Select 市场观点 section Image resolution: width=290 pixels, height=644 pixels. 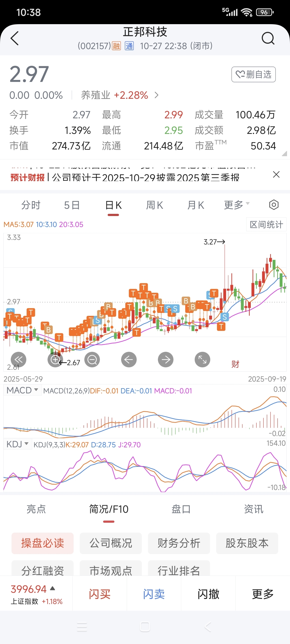coord(111,568)
